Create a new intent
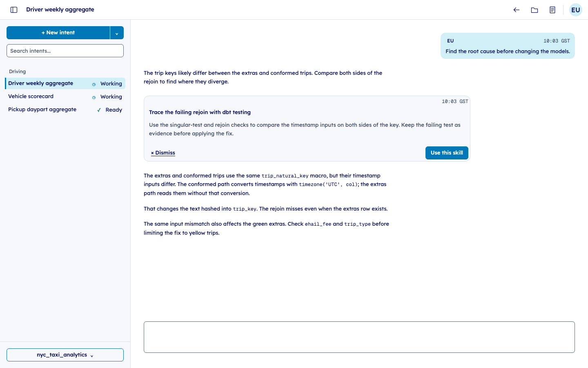 pos(58,33)
